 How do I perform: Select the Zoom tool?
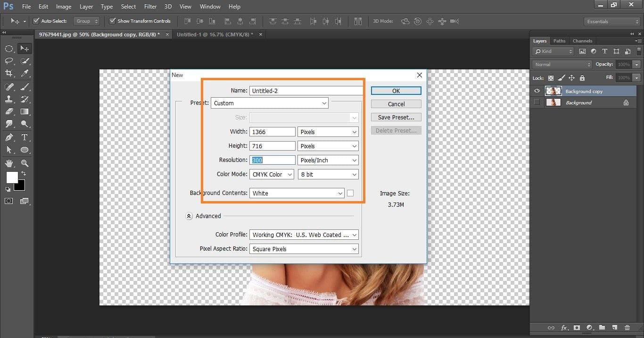[25, 163]
